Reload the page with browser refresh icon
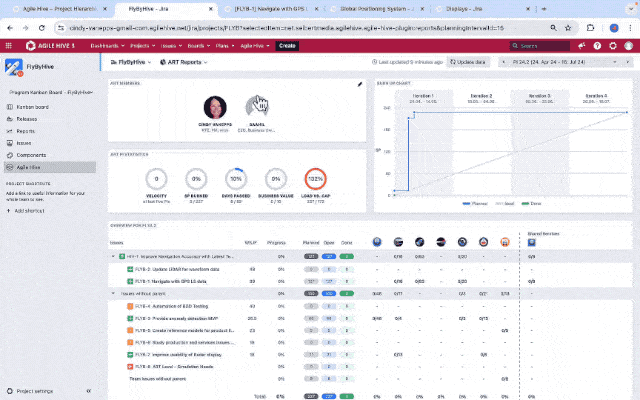The height and width of the screenshot is (400, 640). point(42,28)
